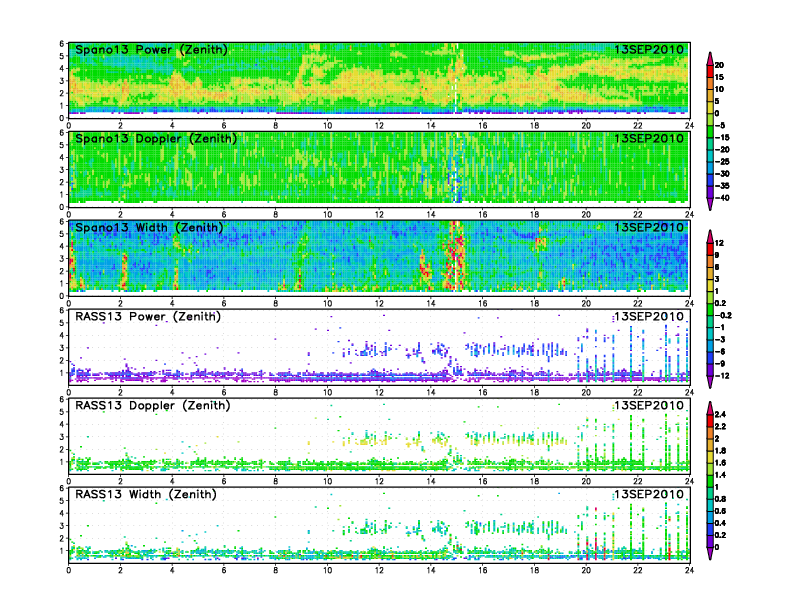This screenshot has width=792, height=612.
Task: Click y-axis tick "3" of RASS13 Width panel
Action: [x=62, y=526]
